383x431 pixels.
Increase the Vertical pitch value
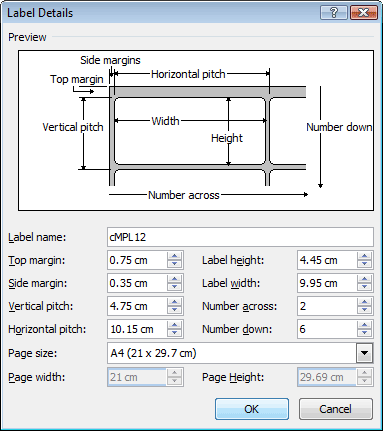(x=174, y=302)
